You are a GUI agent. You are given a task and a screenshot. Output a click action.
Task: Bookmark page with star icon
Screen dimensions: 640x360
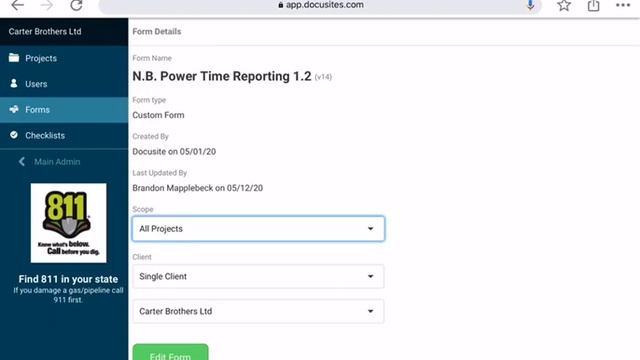[x=564, y=5]
